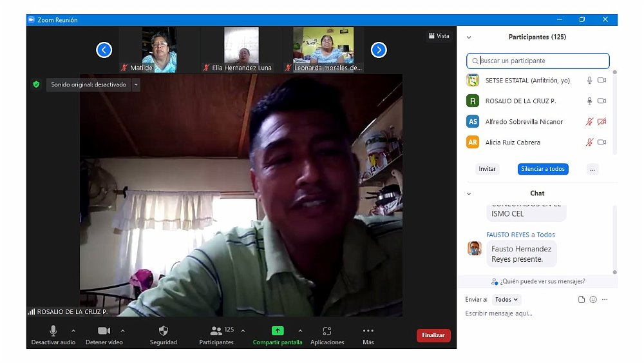This screenshot has height=363, width=644.
Task: Click the green encryption shield icon
Action: tap(37, 84)
